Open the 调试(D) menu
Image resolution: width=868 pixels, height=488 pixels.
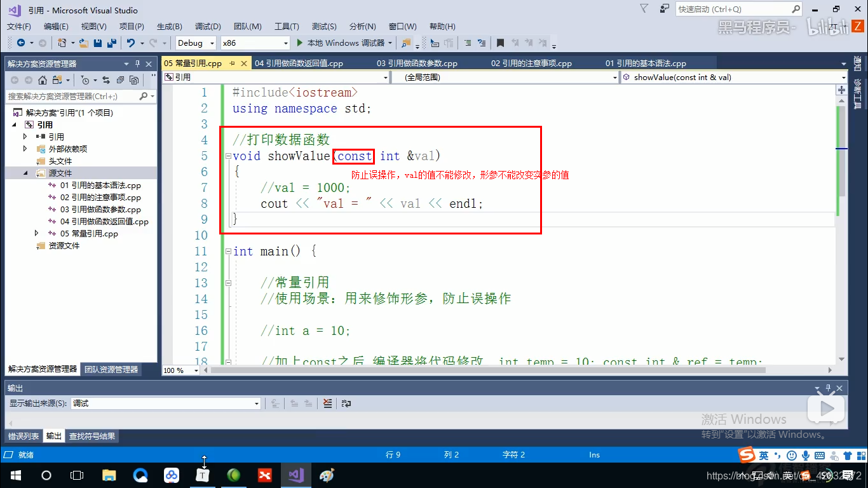pos(208,26)
